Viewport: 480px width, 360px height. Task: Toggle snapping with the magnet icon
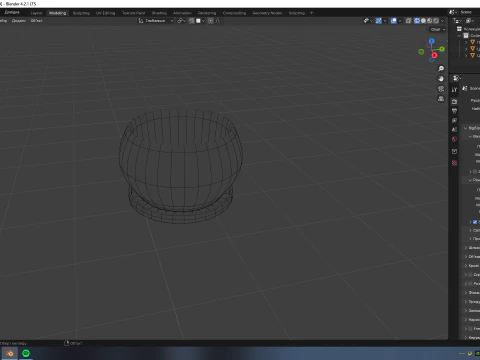coord(191,21)
